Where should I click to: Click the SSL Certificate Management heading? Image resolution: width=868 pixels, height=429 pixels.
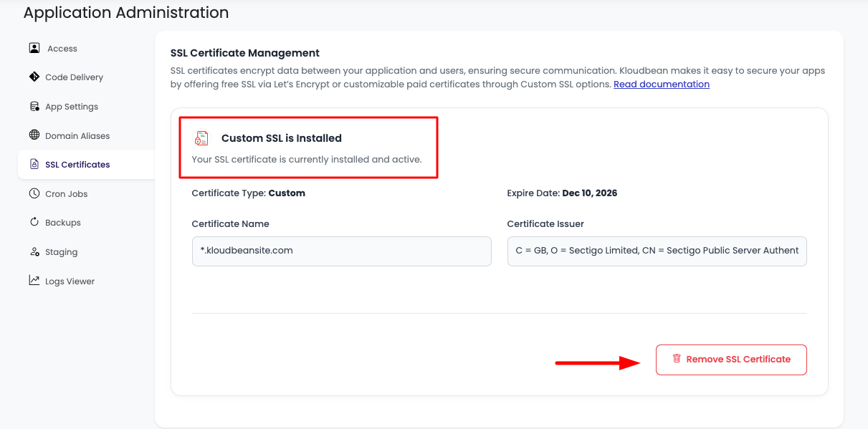click(x=244, y=53)
